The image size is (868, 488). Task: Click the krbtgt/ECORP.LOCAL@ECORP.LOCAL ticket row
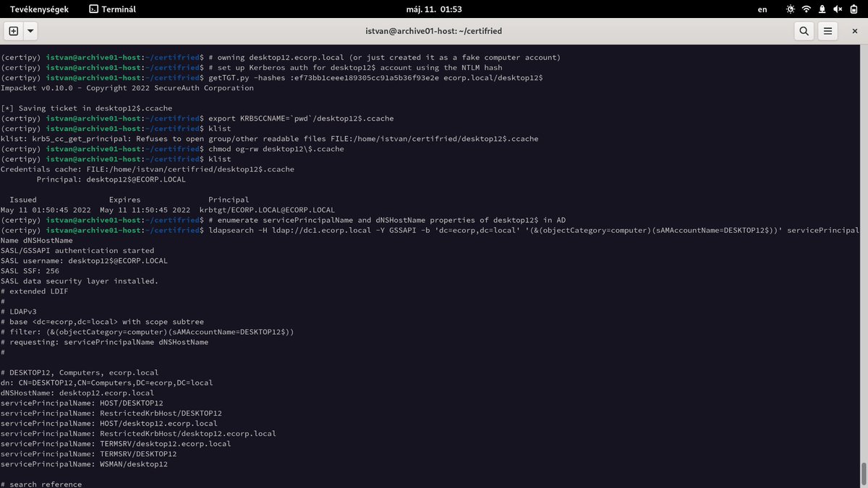tap(168, 209)
